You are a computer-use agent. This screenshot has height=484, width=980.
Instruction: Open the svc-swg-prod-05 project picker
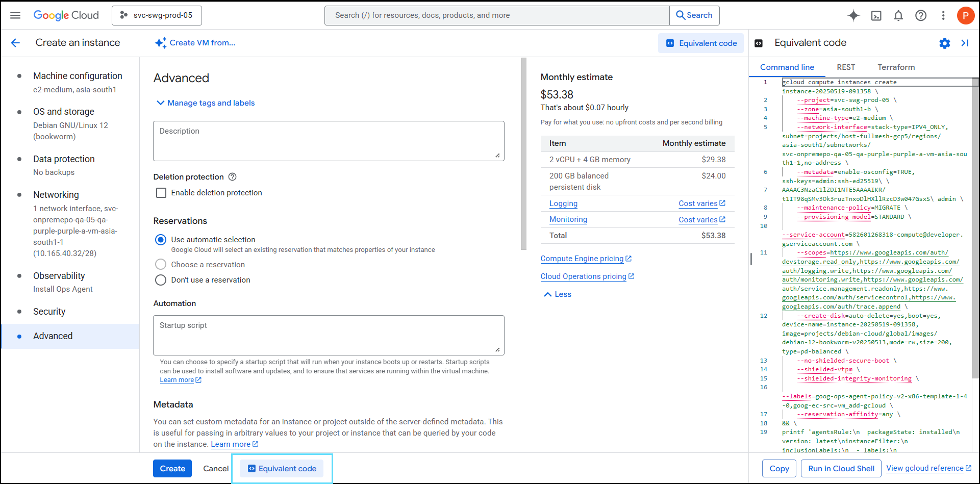[157, 15]
